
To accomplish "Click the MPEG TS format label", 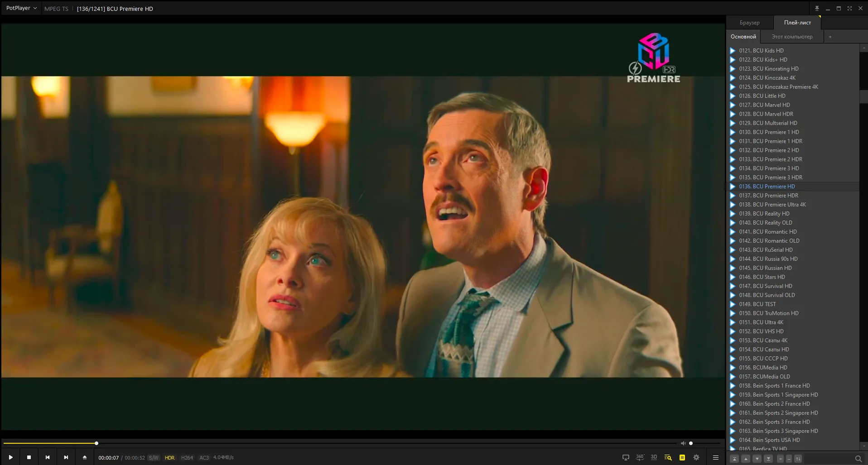I will 56,9.
